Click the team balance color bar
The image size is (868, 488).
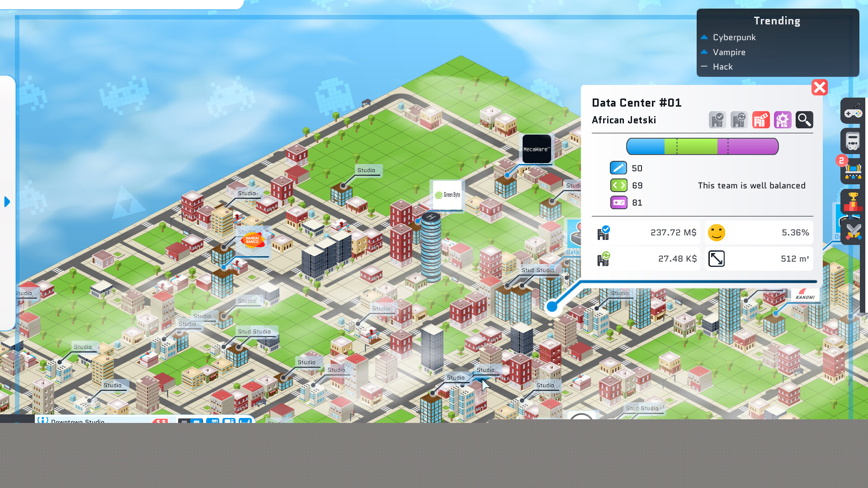click(702, 146)
